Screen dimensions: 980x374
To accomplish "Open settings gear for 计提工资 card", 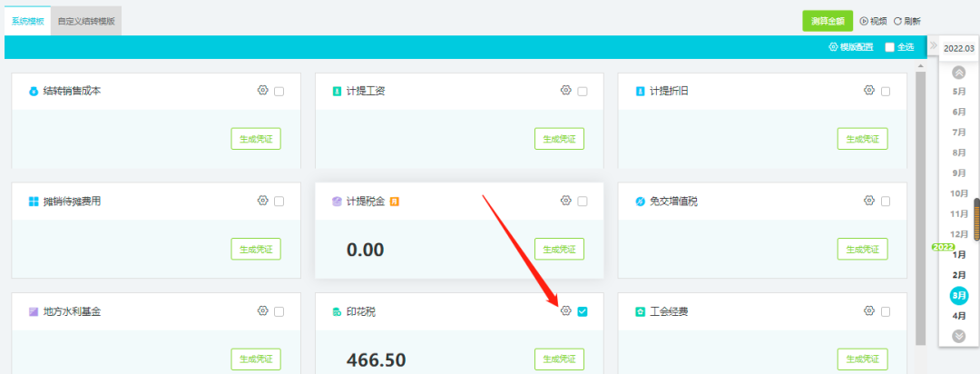I will pos(565,90).
